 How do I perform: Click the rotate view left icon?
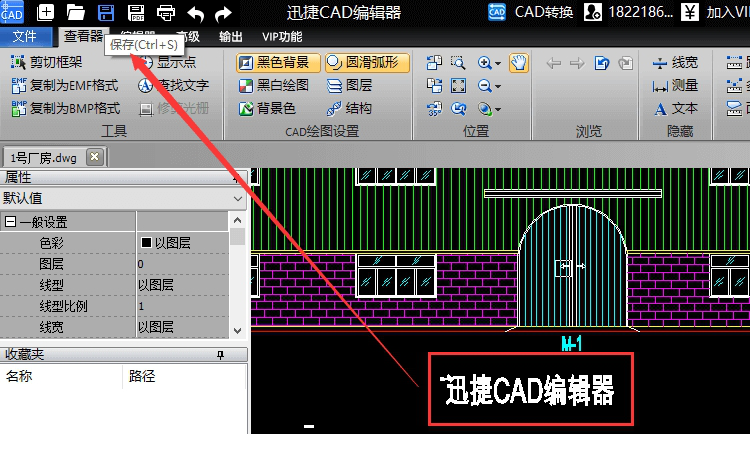434,63
